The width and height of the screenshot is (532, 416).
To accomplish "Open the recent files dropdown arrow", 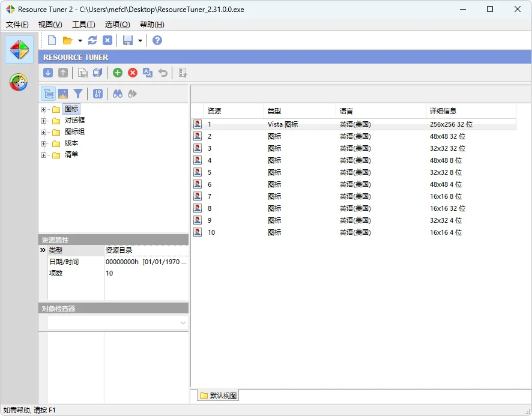I will pos(80,41).
